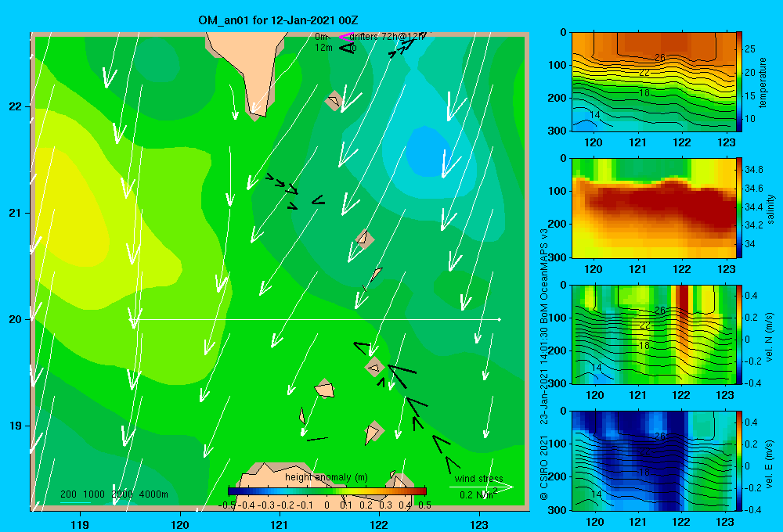Open the northward velocity section panel
Image resolution: width=783 pixels, height=532 pixels.
point(654,334)
